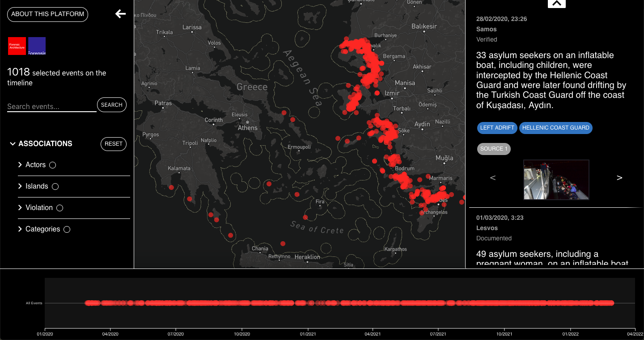Viewport: 644px width, 340px height.
Task: Open the Forensis blue logo
Action: coord(37,46)
